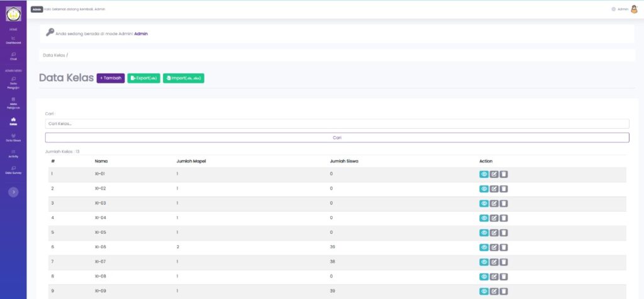Screen dimensions: 644x299
Task: Delete class XI-03 using trash icon
Action: click(x=504, y=204)
